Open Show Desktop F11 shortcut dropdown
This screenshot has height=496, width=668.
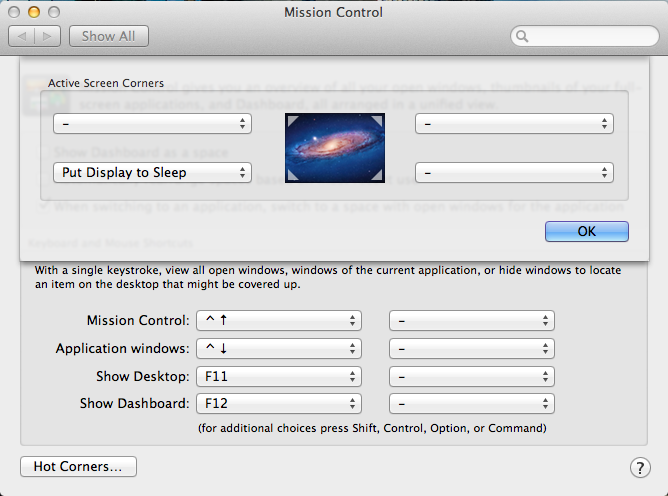tap(279, 377)
